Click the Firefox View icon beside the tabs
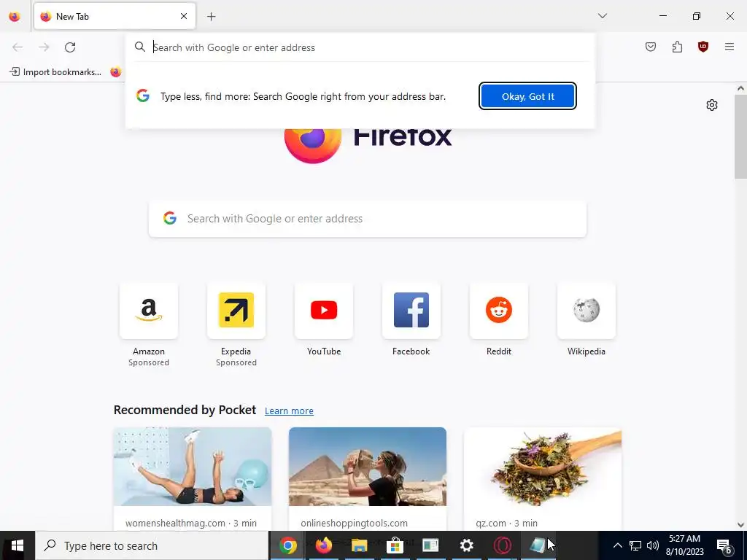This screenshot has width=747, height=560. point(15,16)
